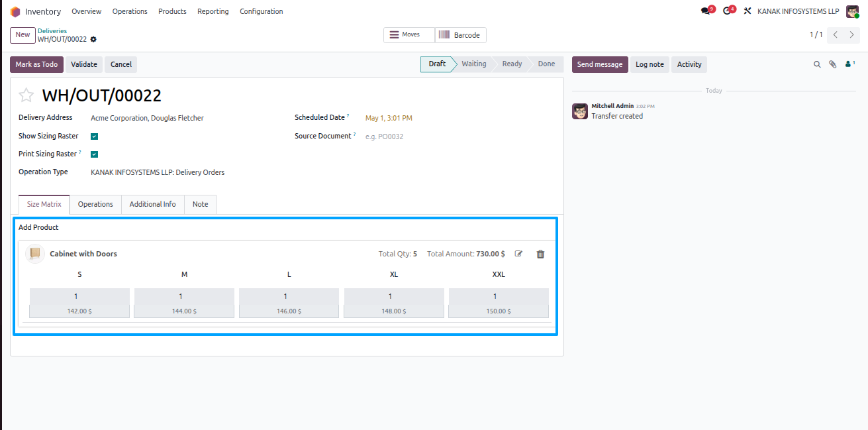The height and width of the screenshot is (430, 868).
Task: Edit the Cabinet with Doors matrix entry
Action: (519, 254)
